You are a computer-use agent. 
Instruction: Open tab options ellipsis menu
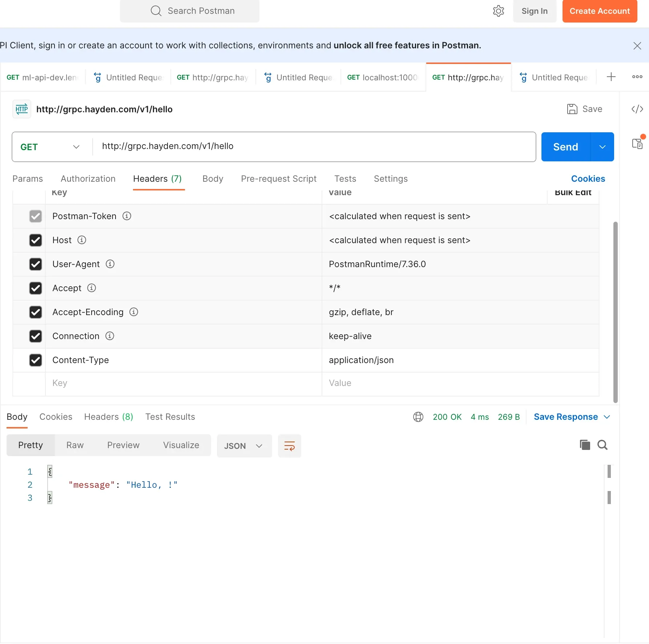pos(637,77)
